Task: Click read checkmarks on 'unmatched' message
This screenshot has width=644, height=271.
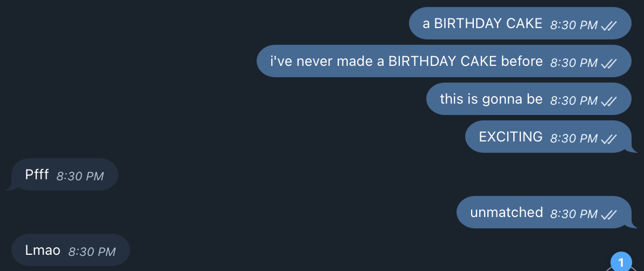Action: pyautogui.click(x=609, y=214)
